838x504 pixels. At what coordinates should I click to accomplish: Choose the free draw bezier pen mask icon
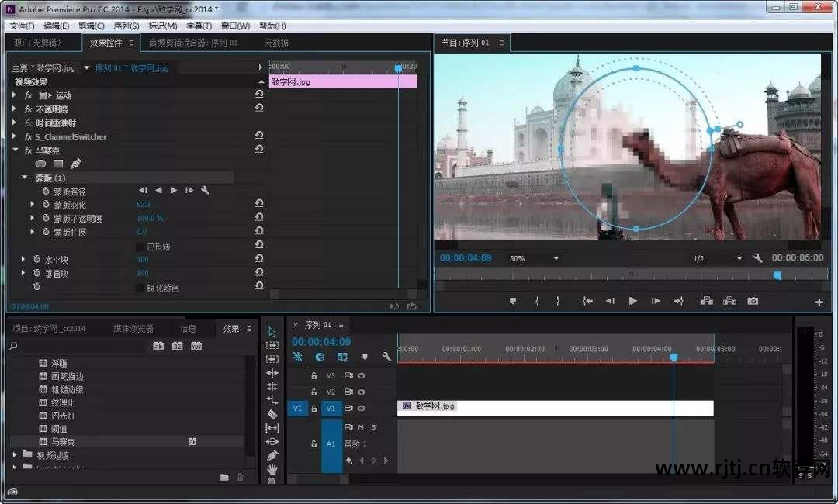point(75,164)
